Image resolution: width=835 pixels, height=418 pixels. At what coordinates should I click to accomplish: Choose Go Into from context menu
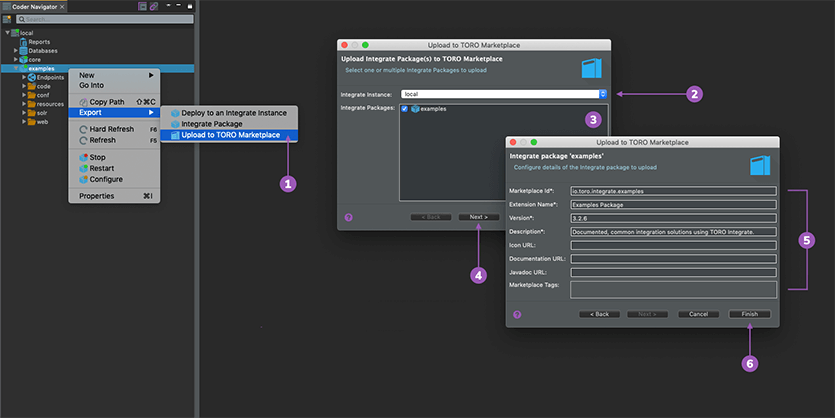[114, 85]
